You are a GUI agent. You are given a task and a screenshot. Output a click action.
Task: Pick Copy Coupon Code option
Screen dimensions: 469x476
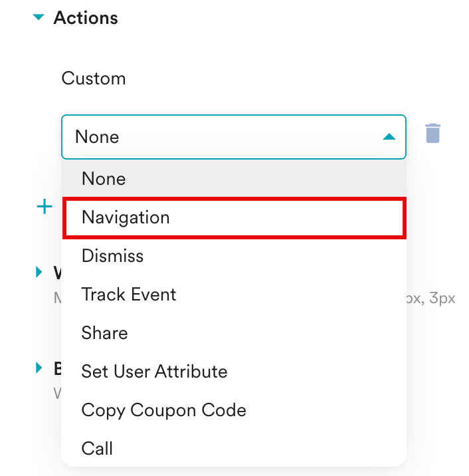(x=163, y=410)
